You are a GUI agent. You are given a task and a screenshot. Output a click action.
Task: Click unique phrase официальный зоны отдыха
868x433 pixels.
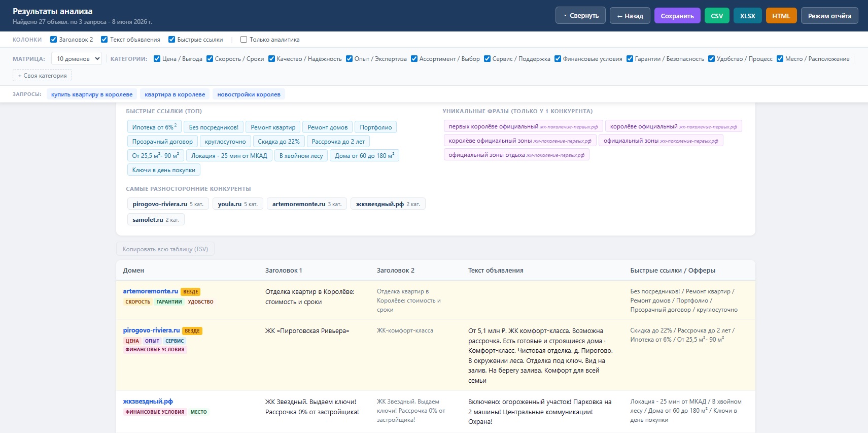(516, 155)
